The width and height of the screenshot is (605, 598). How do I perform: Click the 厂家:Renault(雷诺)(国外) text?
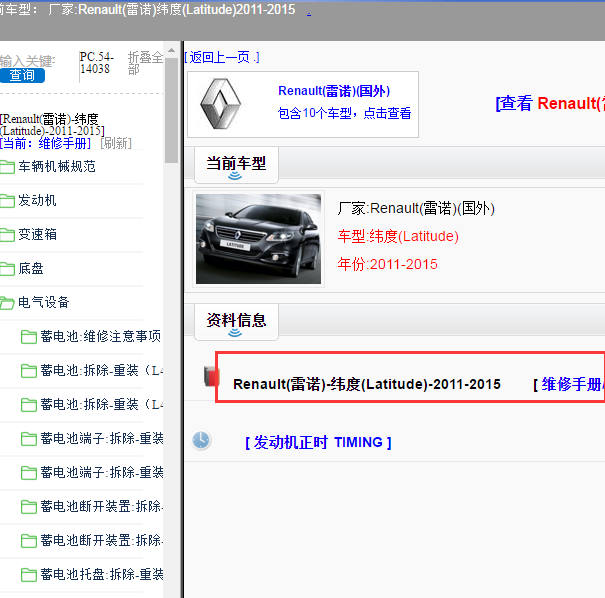[416, 208]
